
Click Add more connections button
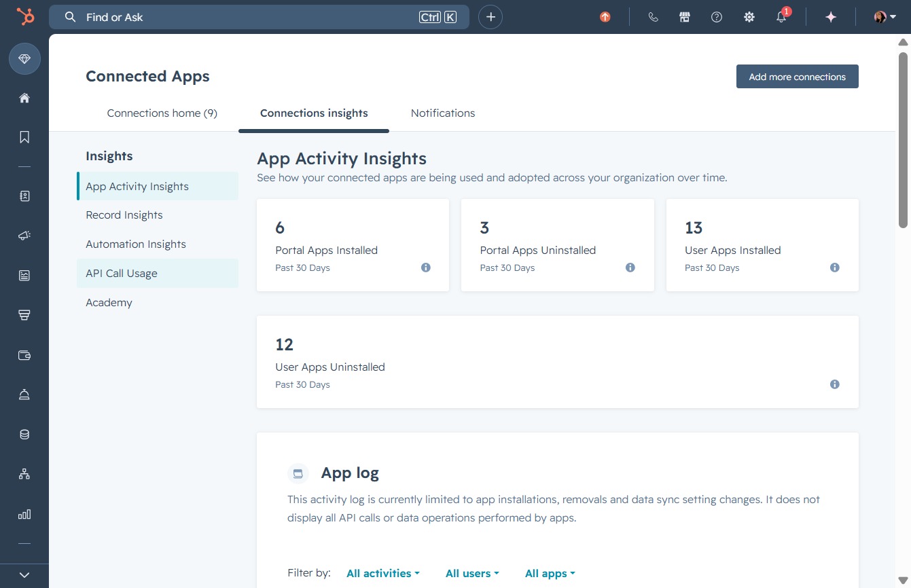pyautogui.click(x=798, y=77)
